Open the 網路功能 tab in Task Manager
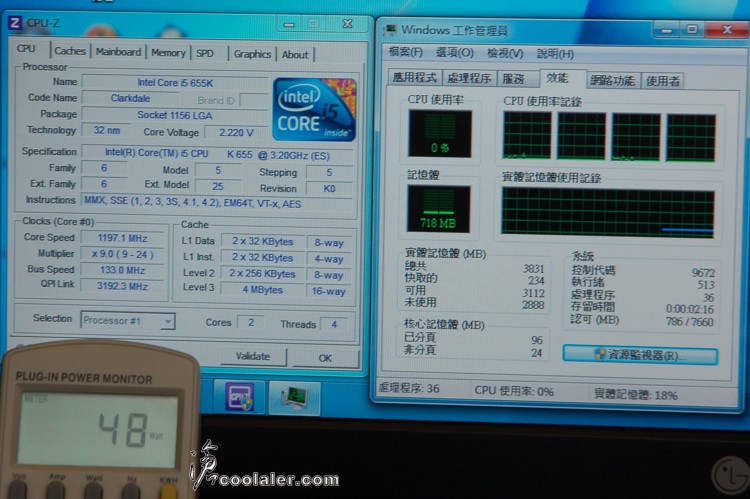 (612, 80)
